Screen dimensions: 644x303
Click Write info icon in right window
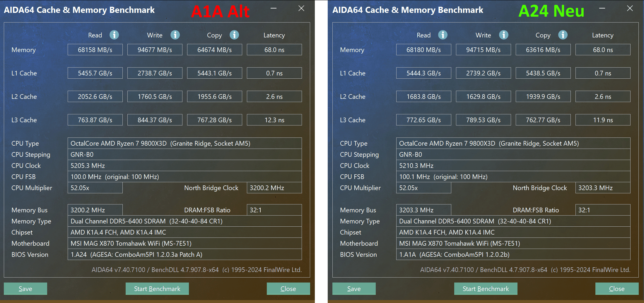(504, 35)
